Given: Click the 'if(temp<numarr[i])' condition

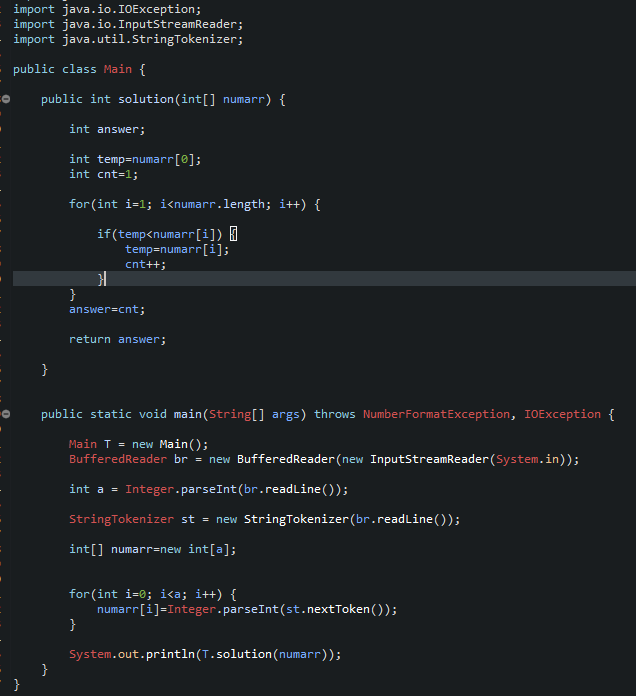Looking at the screenshot, I should click(160, 234).
